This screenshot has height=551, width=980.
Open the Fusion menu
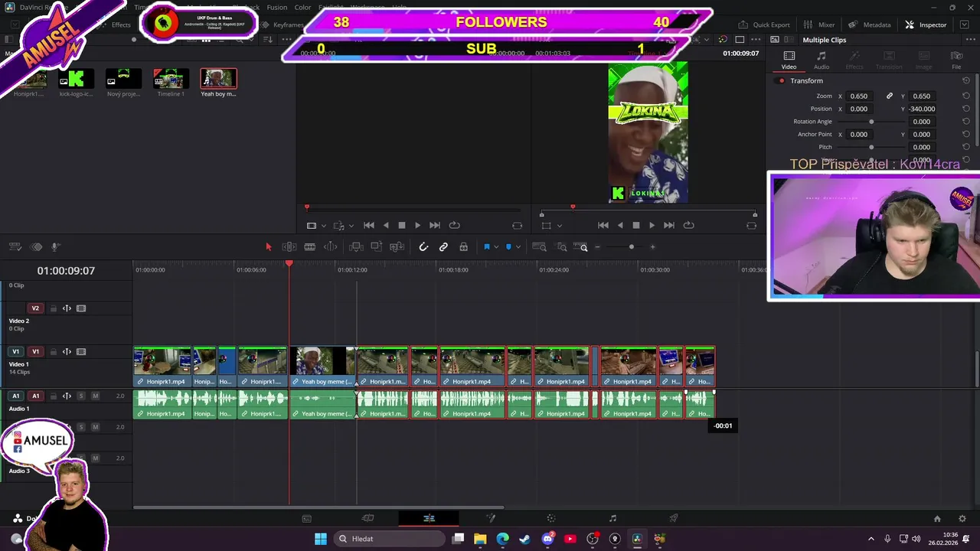point(276,8)
